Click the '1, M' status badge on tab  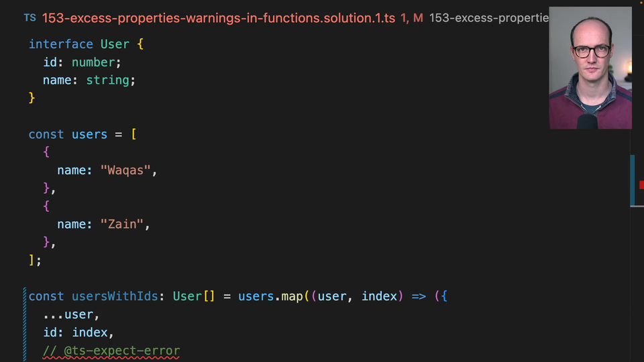[412, 18]
